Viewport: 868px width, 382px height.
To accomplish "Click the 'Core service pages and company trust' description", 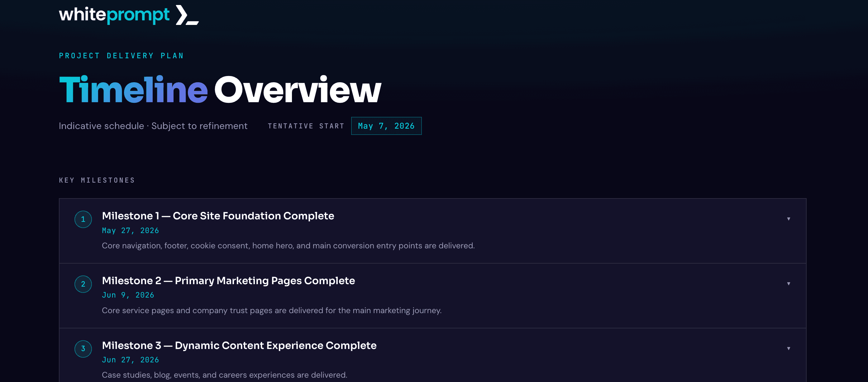I will 272,310.
